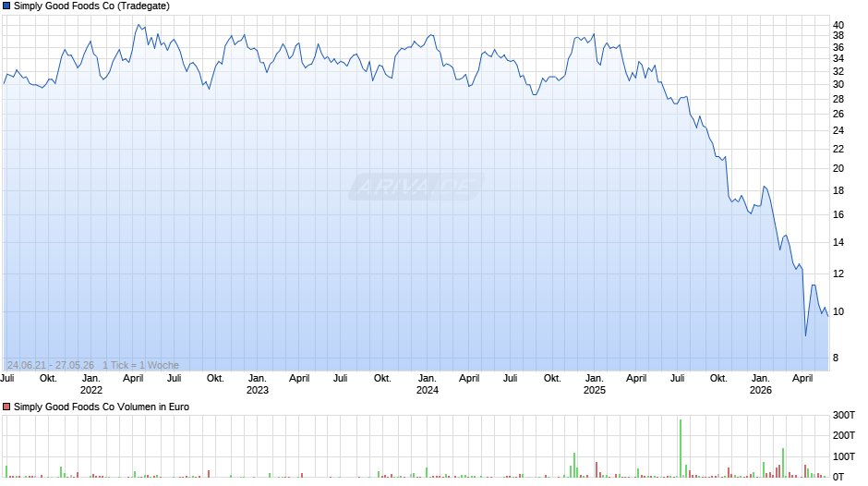Click the 'Simply Good Foods Co Volumen in Euro' label

102,407
